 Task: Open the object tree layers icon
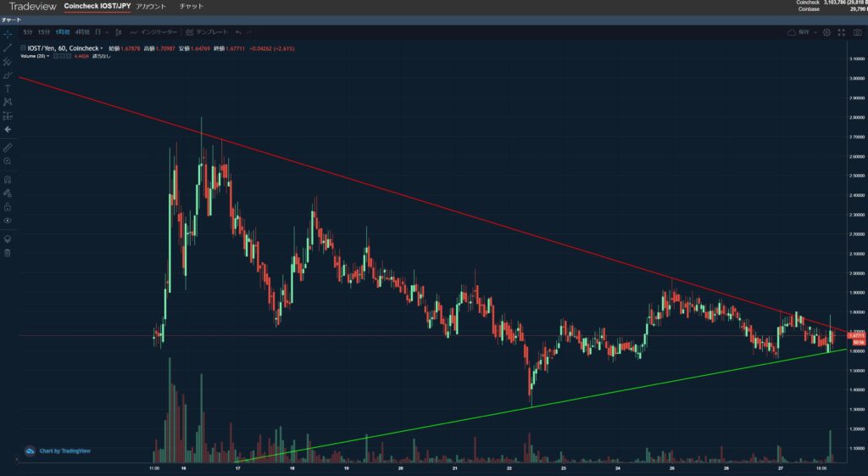pyautogui.click(x=7, y=239)
